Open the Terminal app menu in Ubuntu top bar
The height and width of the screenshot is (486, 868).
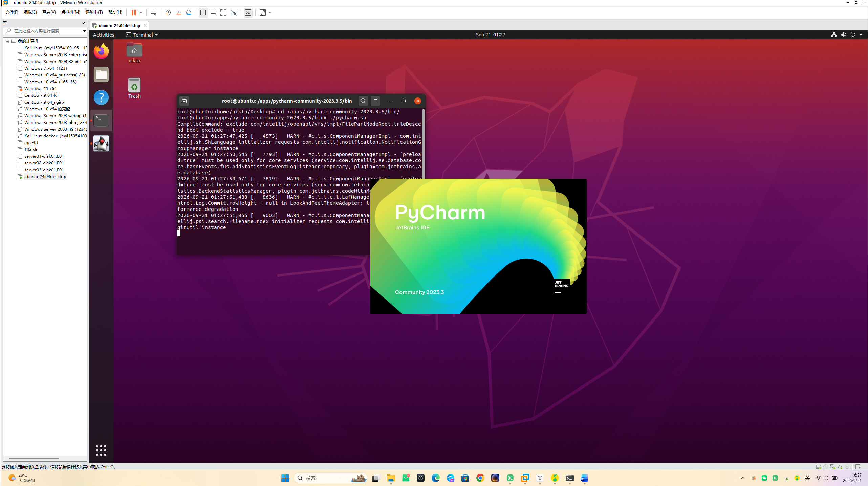(142, 35)
